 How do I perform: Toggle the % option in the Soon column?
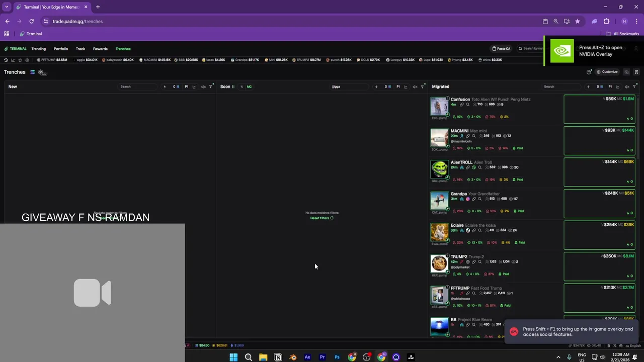[242, 86]
